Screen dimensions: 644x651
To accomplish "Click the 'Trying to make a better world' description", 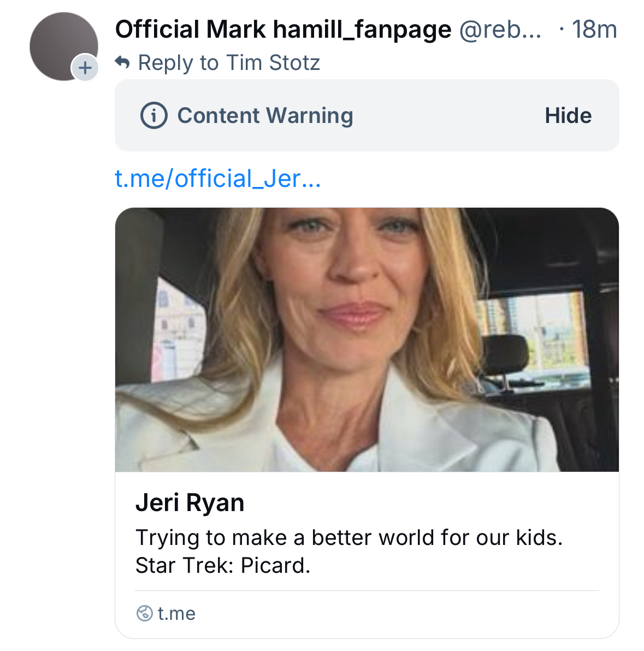I will click(x=348, y=537).
